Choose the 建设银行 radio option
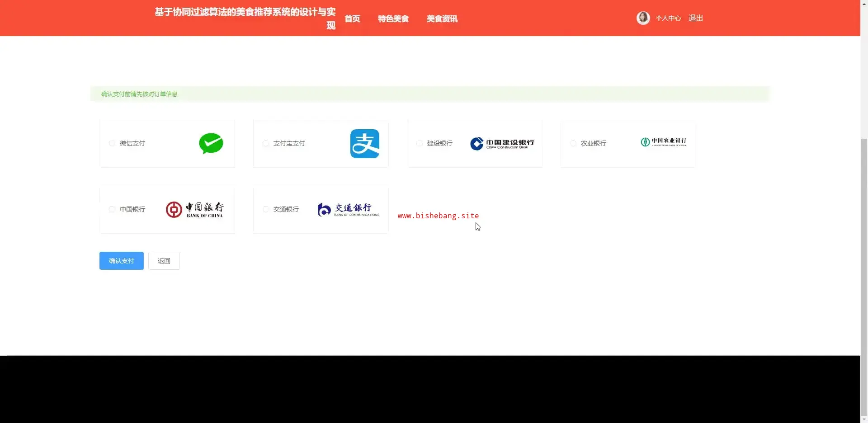Viewport: 868px width, 423px height. point(420,143)
